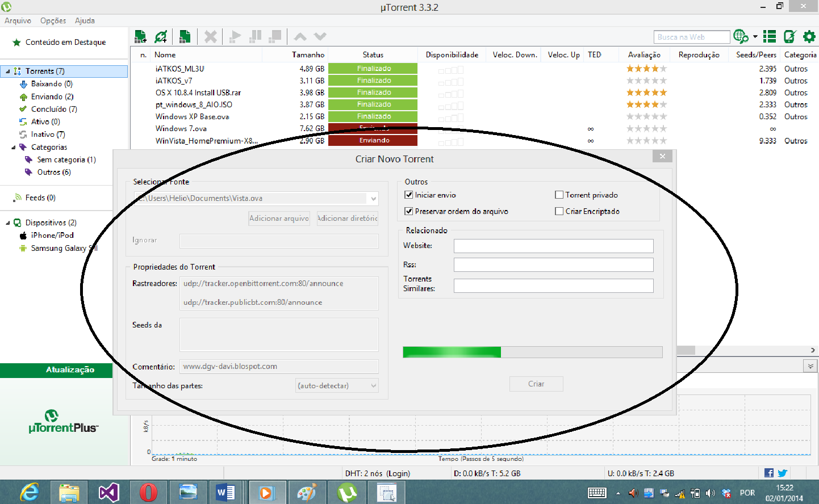
Task: Click the Atualização green banner
Action: click(x=56, y=370)
